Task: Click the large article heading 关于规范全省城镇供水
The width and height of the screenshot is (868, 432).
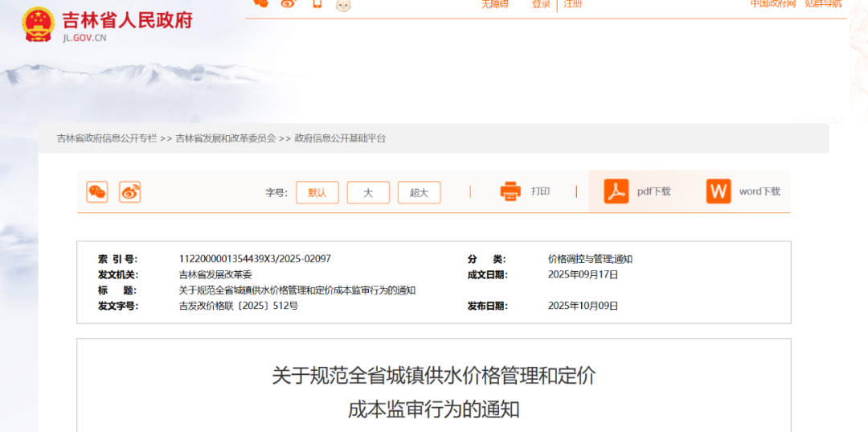Action: [433, 376]
